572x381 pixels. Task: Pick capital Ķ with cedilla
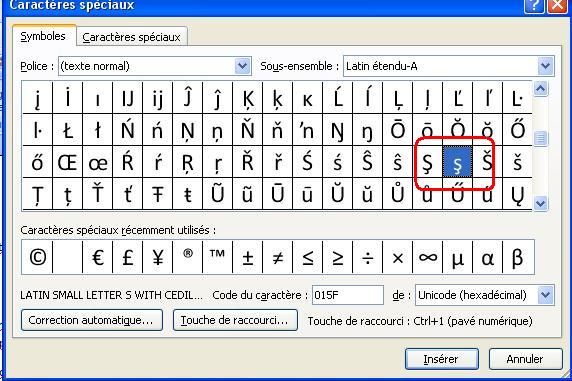click(x=248, y=98)
